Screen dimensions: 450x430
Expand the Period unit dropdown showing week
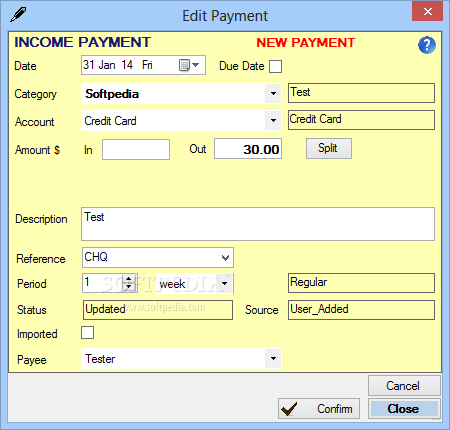(224, 284)
